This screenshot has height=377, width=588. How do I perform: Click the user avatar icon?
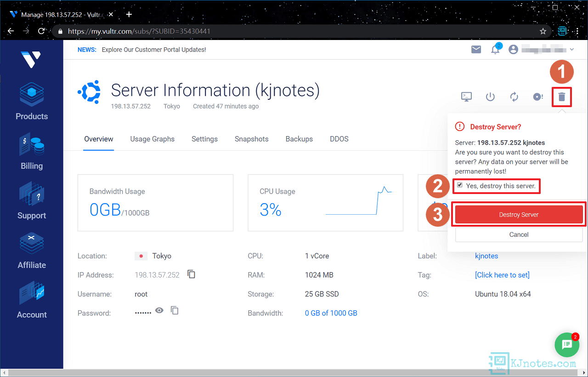(x=514, y=50)
